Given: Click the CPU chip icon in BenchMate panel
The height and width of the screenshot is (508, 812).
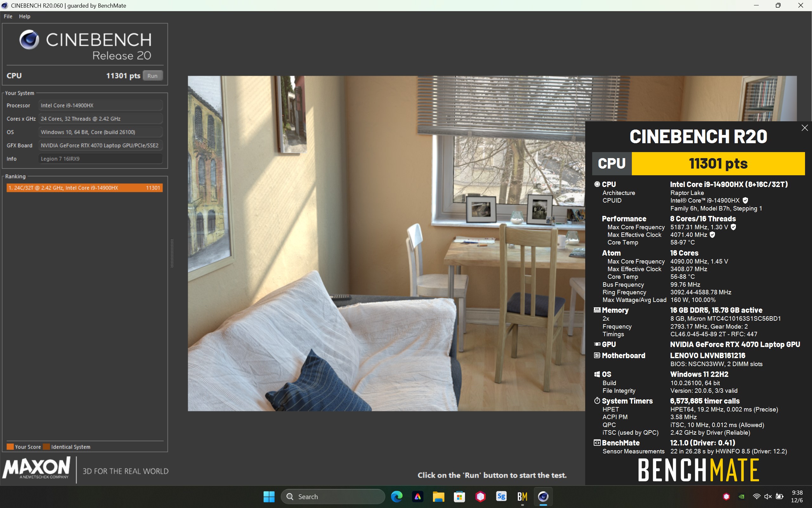Looking at the screenshot, I should click(x=597, y=184).
